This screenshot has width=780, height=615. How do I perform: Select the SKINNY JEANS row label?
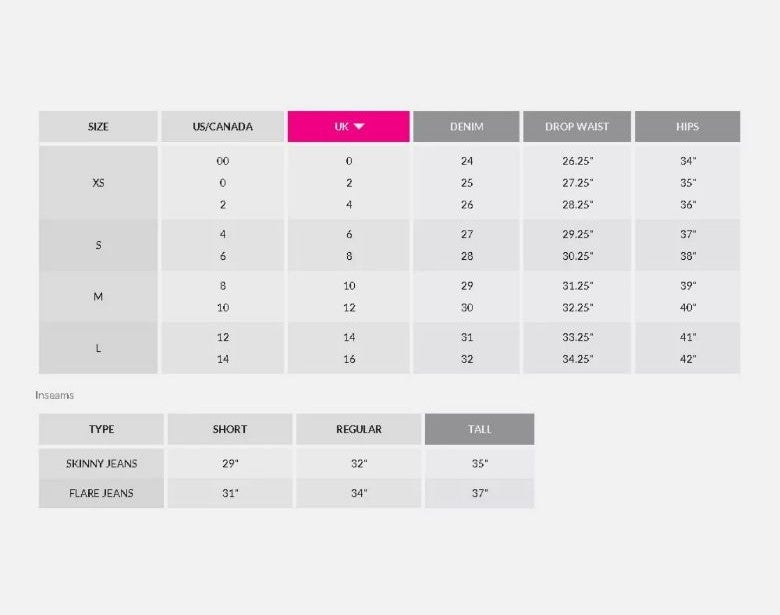pos(101,463)
